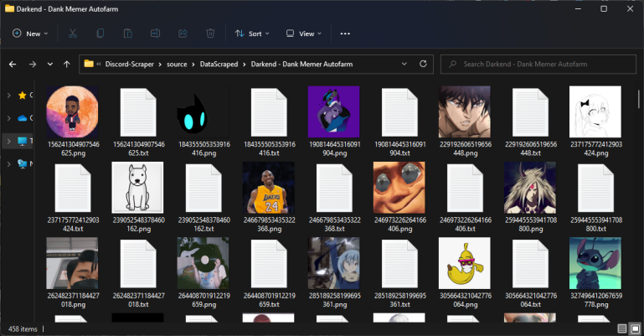The height and width of the screenshot is (336, 644).
Task: Select the This PC monitor icon
Action: pos(22,142)
